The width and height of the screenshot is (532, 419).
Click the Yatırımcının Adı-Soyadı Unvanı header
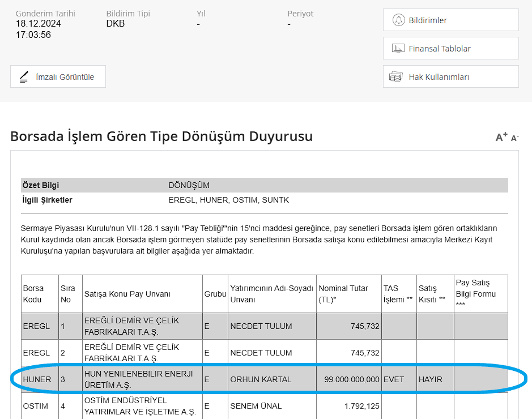tap(272, 294)
